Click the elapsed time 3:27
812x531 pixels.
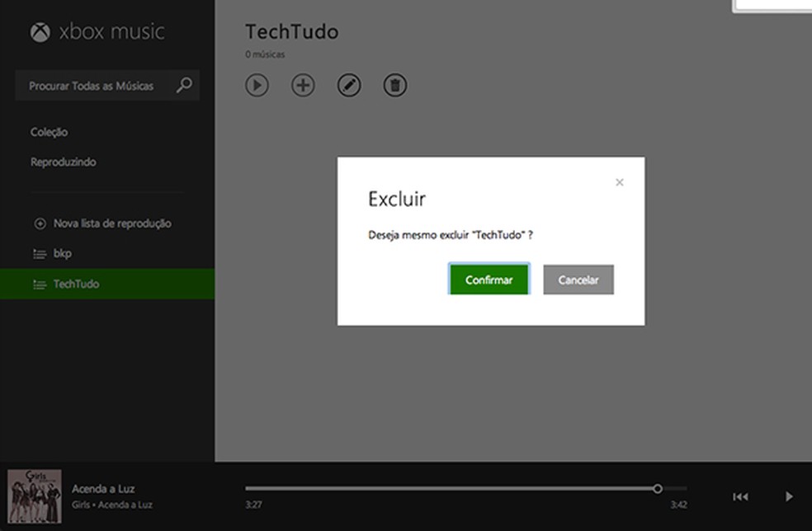[253, 505]
